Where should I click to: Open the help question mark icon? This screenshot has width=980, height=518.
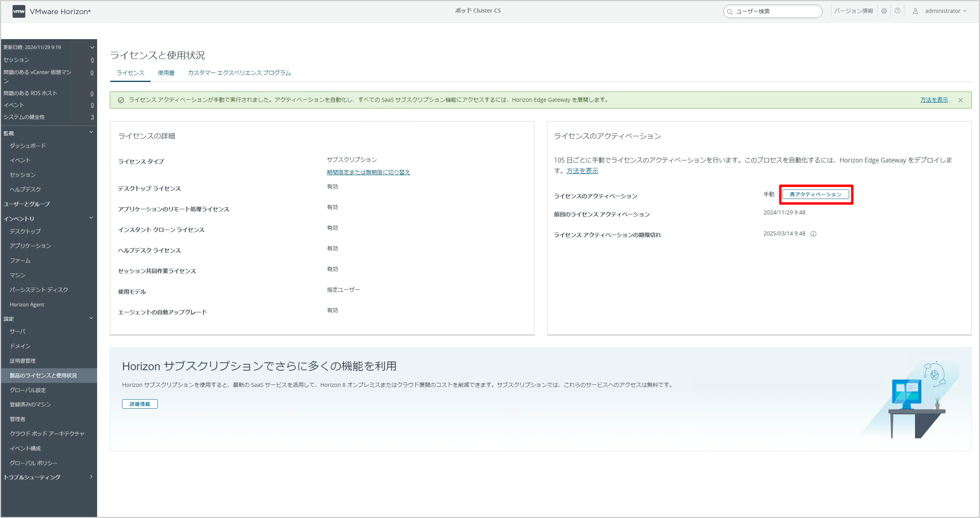click(x=898, y=11)
